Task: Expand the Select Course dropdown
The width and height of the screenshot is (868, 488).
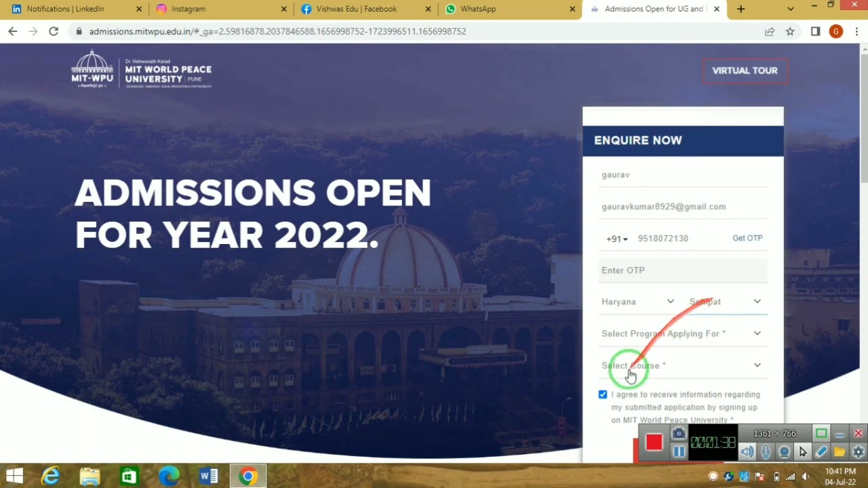Action: 683,365
